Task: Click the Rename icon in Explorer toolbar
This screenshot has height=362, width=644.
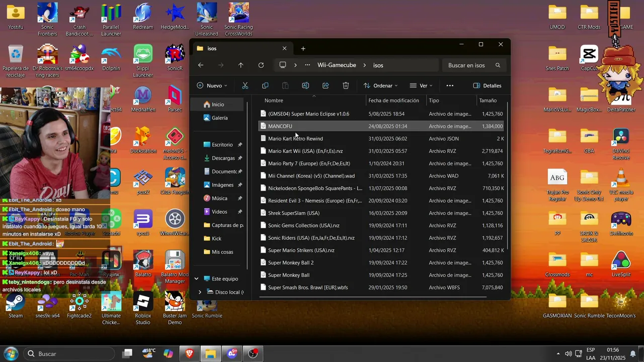Action: click(x=305, y=85)
